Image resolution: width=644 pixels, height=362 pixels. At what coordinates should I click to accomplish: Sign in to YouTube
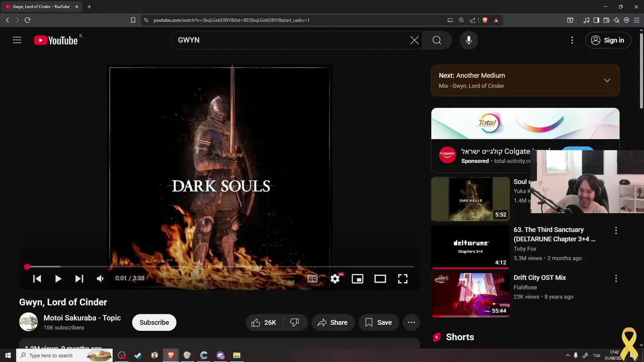click(x=608, y=40)
